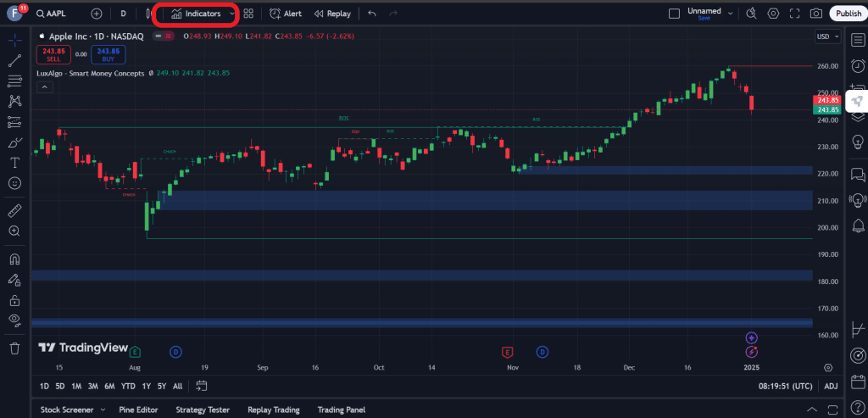Open the calendar panel in right sidebar
This screenshot has height=418, width=868.
coord(858,382)
